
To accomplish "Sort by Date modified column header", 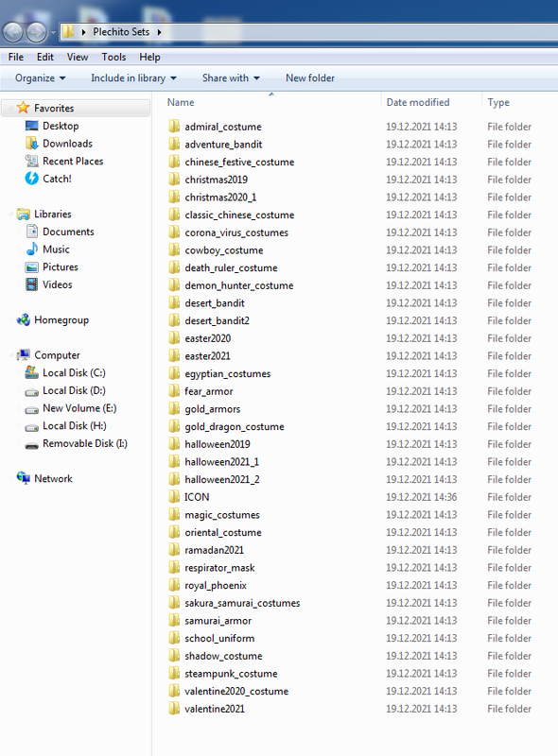I will [418, 102].
